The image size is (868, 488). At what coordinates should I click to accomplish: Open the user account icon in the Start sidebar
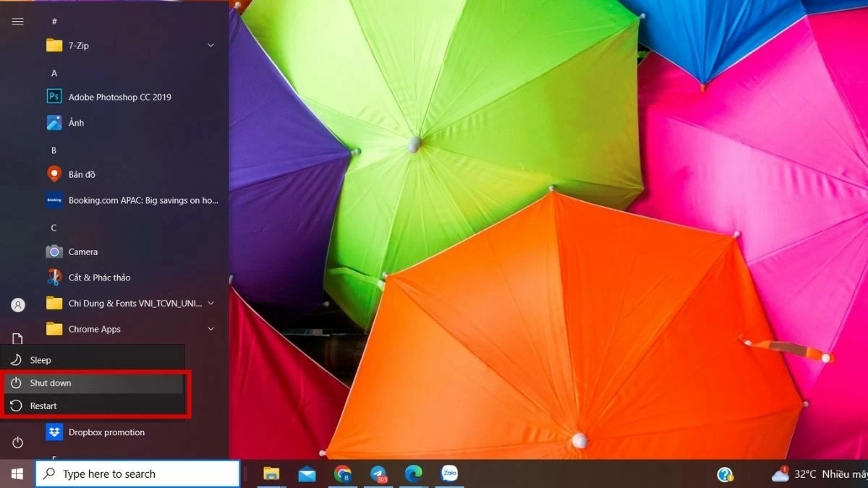pyautogui.click(x=17, y=305)
